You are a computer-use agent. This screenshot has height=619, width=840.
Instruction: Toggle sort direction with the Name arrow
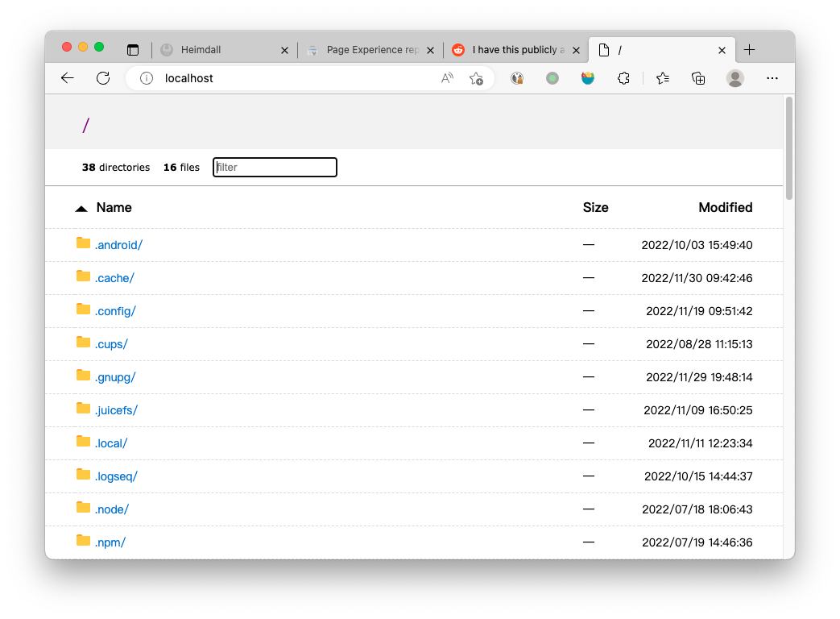click(x=81, y=209)
